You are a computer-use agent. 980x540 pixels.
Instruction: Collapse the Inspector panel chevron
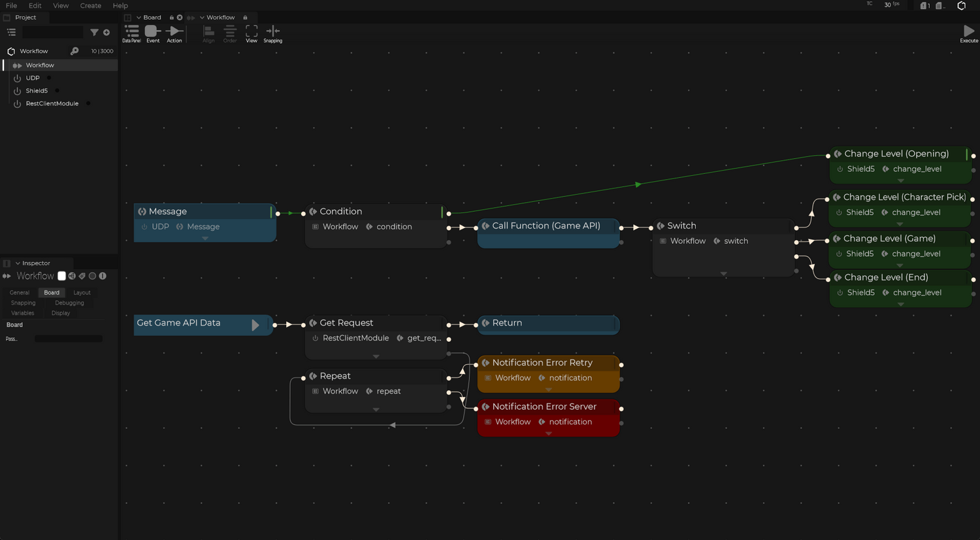click(18, 263)
